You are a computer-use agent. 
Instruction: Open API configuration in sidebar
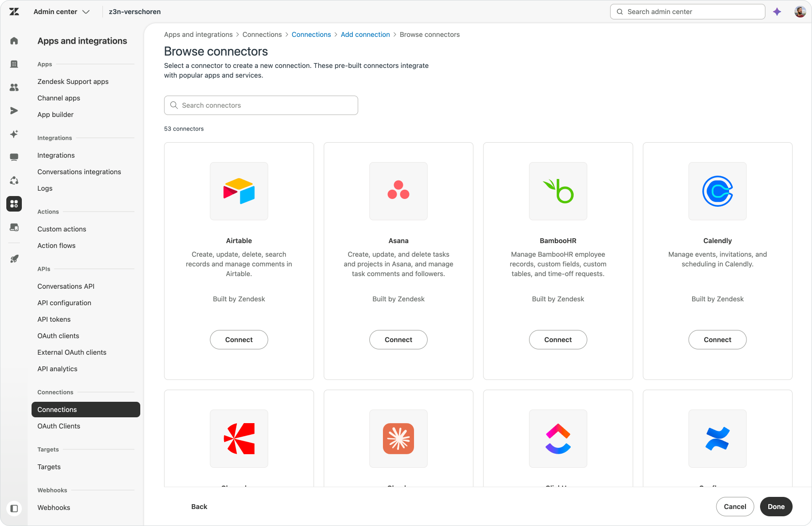(x=64, y=303)
